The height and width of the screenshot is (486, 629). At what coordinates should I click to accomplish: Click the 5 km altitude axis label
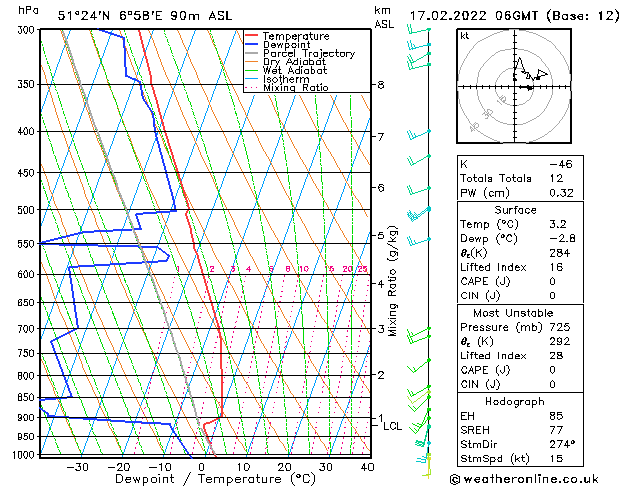[x=381, y=235]
